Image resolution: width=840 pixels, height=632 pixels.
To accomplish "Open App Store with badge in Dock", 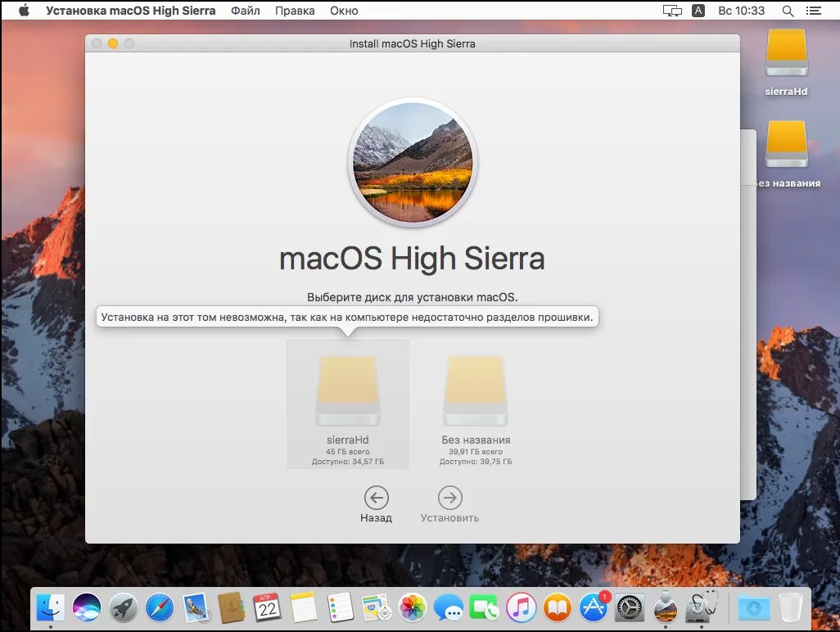I will pos(594,607).
